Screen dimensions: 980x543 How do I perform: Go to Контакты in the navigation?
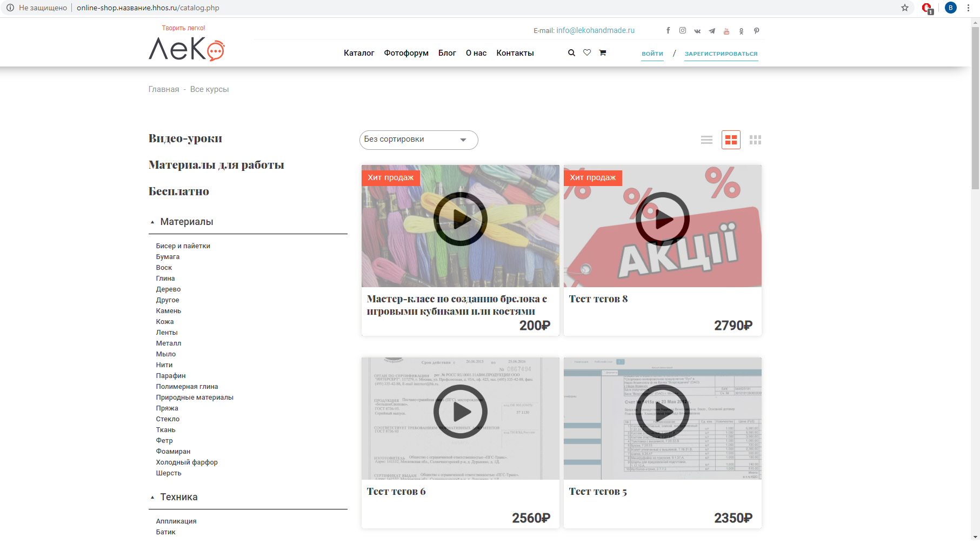point(515,53)
